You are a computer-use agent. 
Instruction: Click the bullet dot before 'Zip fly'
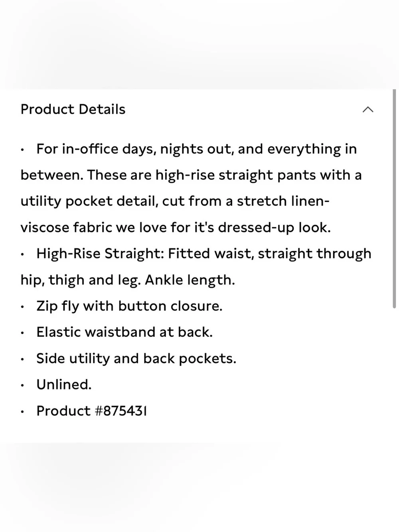click(x=23, y=307)
